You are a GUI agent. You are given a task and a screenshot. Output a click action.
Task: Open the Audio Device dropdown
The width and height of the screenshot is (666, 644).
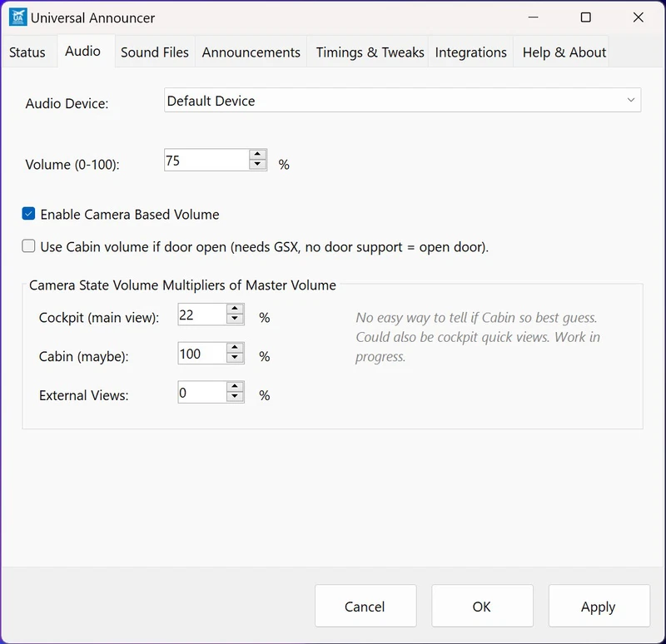coord(630,99)
